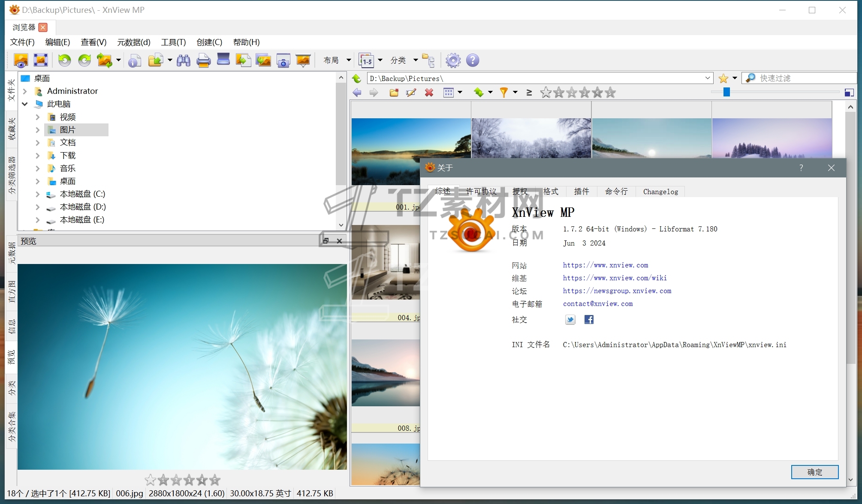Set 1-star rating under the preview image
The width and height of the screenshot is (862, 504).
click(x=163, y=480)
